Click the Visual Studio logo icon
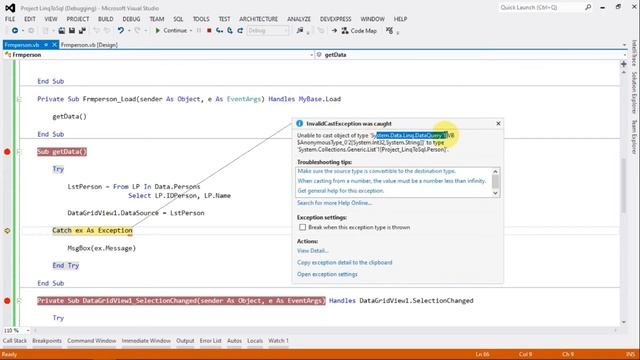The image size is (640, 360). pyautogui.click(x=10, y=8)
